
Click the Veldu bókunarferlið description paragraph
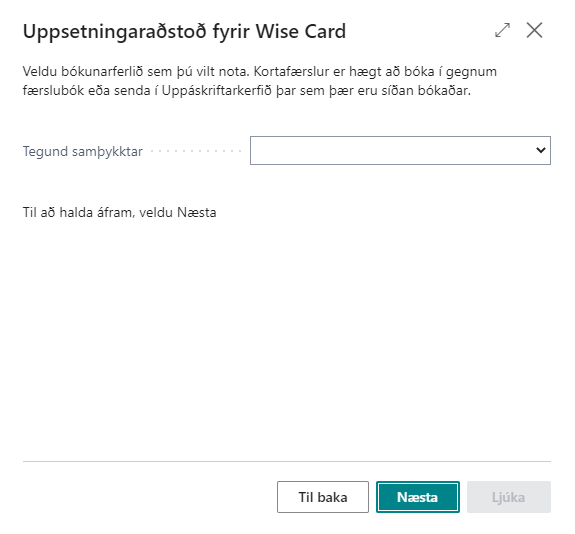click(x=260, y=81)
